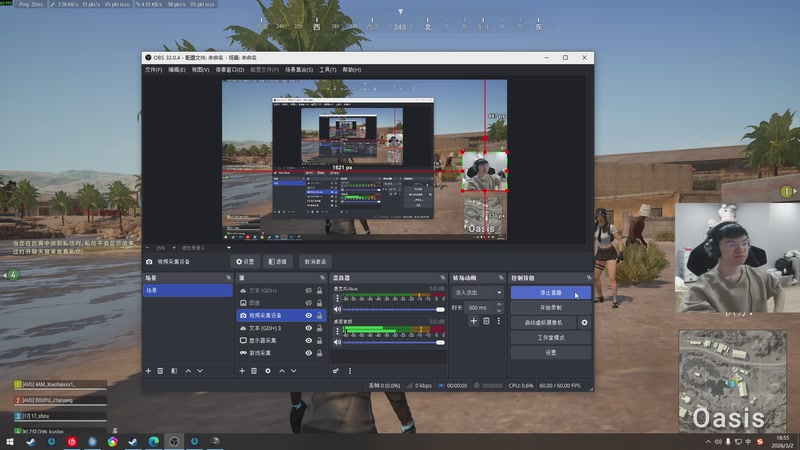Move source up in Sources list
This screenshot has width=800, height=450.
tap(282, 371)
